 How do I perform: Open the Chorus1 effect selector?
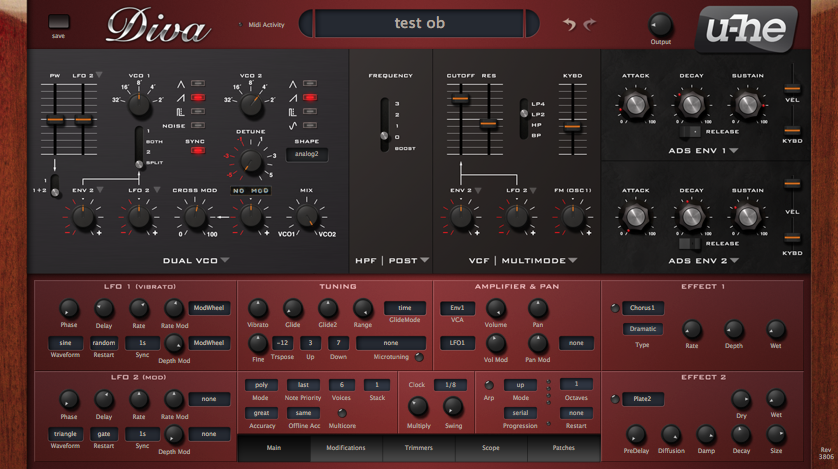[642, 308]
